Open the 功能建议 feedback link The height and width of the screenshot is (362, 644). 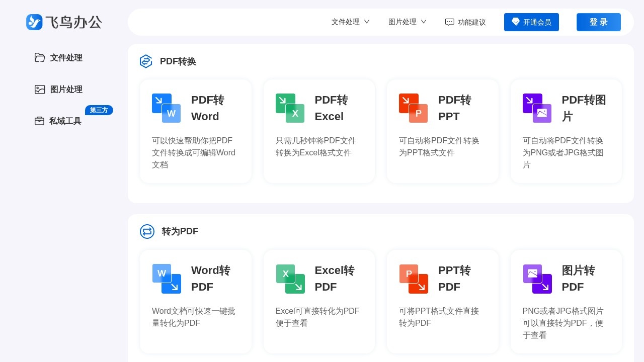(x=465, y=22)
